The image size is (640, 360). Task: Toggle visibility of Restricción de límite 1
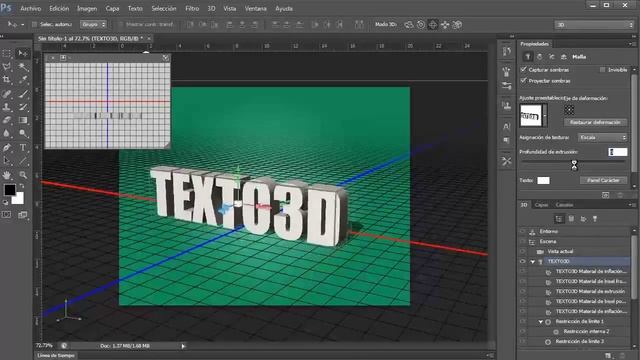pyautogui.click(x=523, y=322)
